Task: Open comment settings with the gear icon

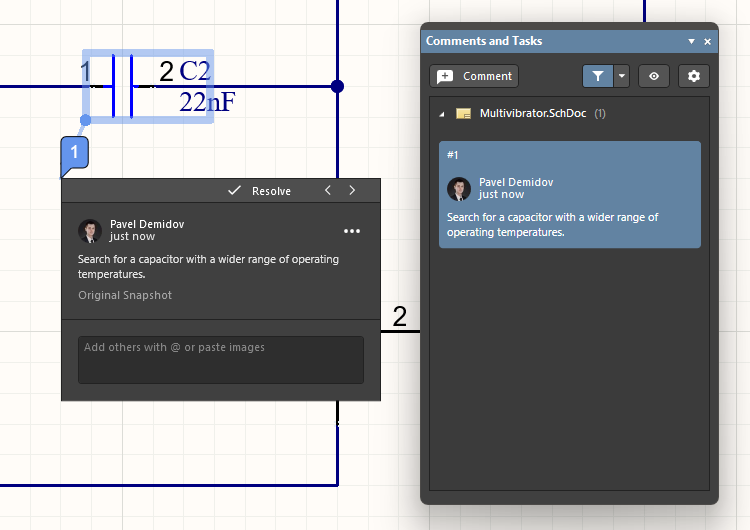Action: (x=694, y=76)
